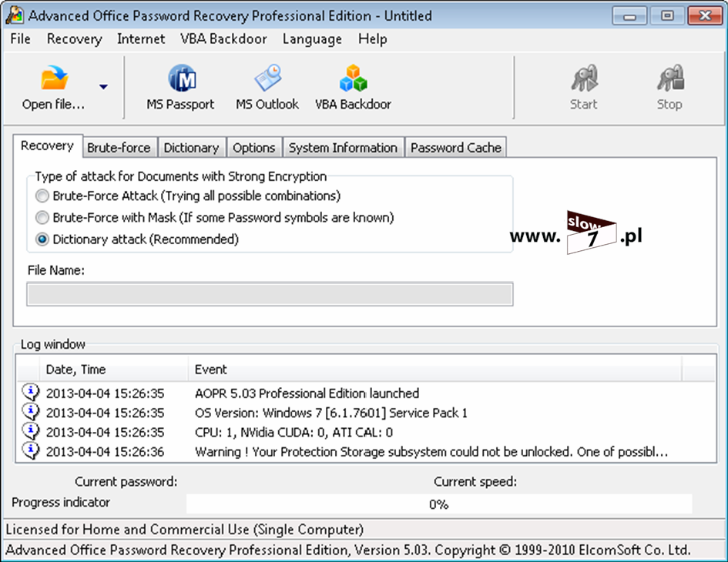Select the CPU: 1, NVidia CUDA log entry
Viewport: 728px width, 562px height.
click(x=294, y=432)
